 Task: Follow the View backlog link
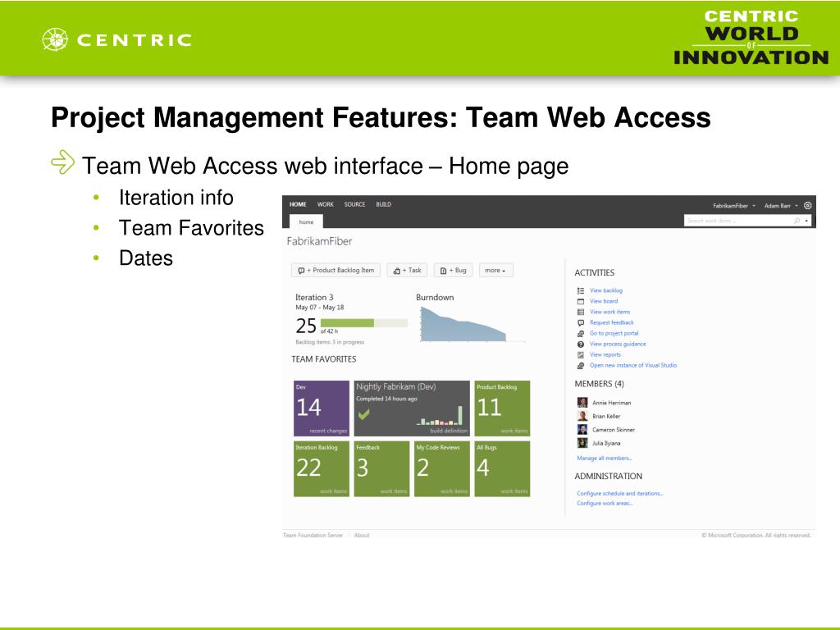coord(606,290)
